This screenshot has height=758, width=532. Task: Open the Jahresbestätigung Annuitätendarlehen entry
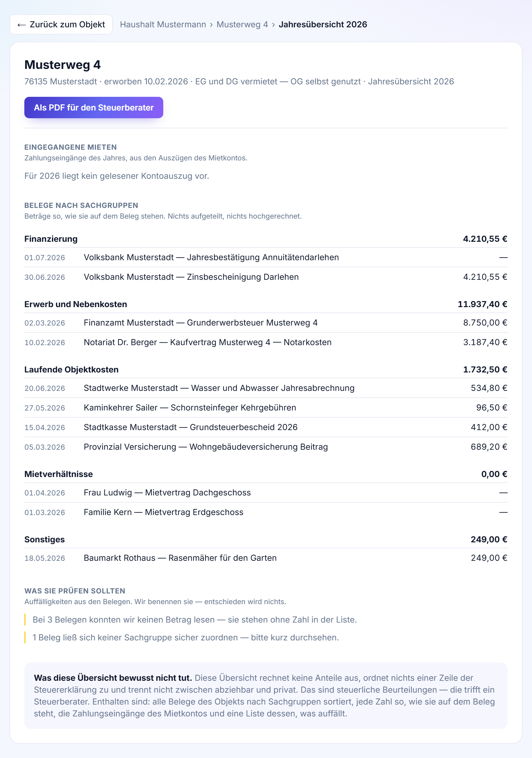(x=266, y=258)
